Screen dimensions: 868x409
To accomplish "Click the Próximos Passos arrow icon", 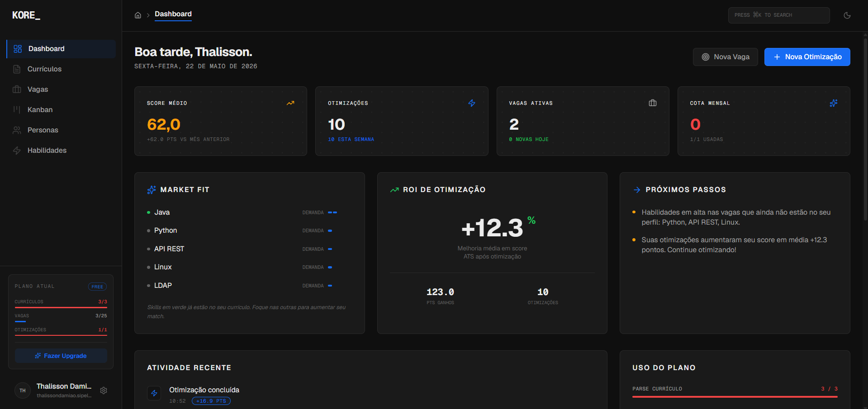I will click(637, 190).
